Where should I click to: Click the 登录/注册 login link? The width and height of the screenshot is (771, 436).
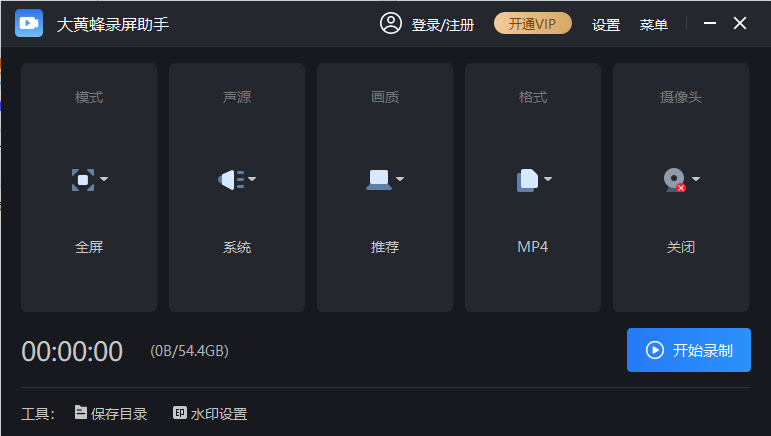(x=443, y=25)
